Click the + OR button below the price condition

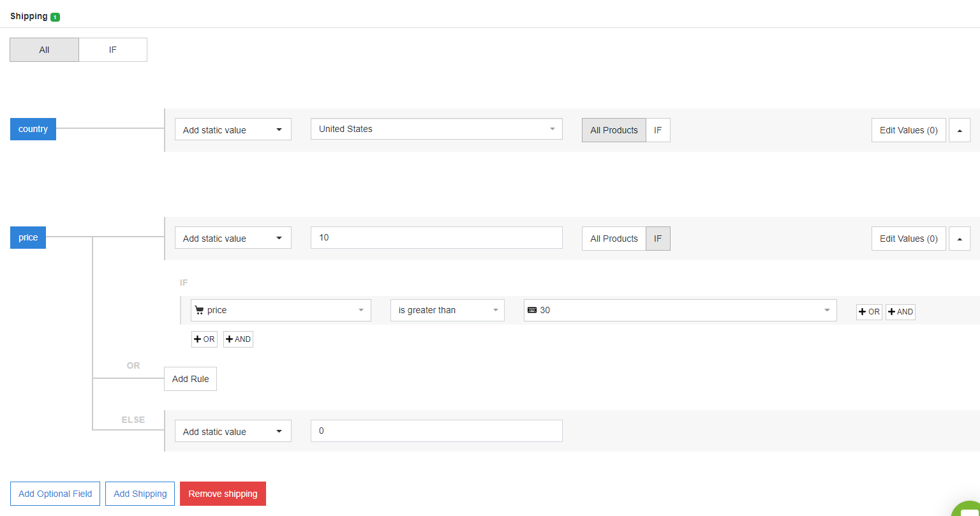coord(204,339)
